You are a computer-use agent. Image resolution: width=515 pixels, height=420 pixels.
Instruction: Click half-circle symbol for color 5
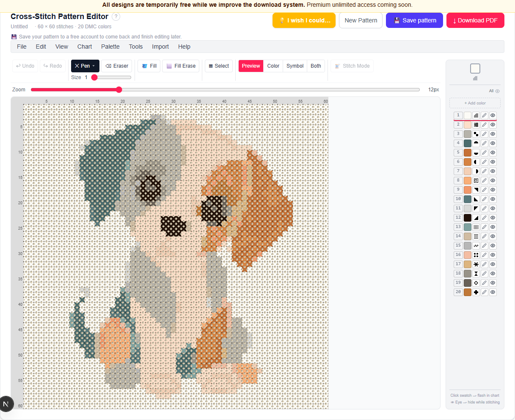coord(476,153)
